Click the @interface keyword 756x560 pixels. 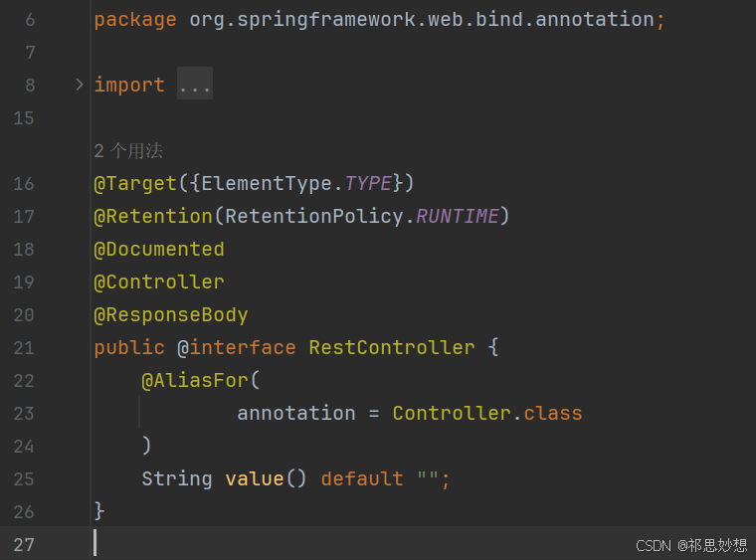[x=237, y=348]
